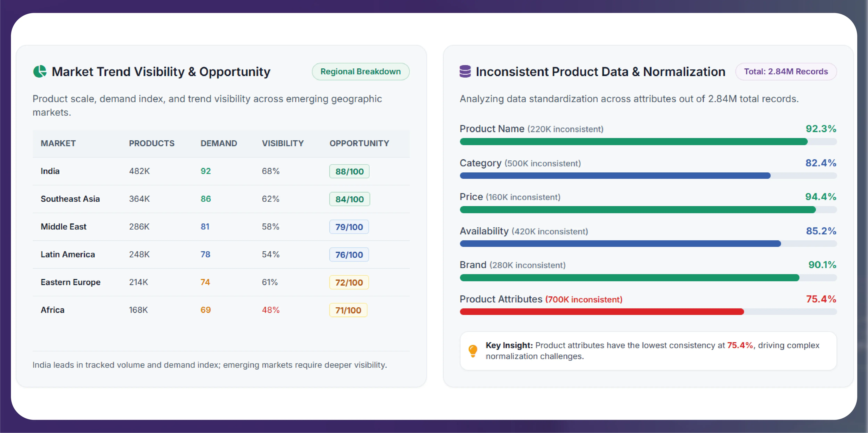Click Africa's red 48% visibility value

pos(271,310)
